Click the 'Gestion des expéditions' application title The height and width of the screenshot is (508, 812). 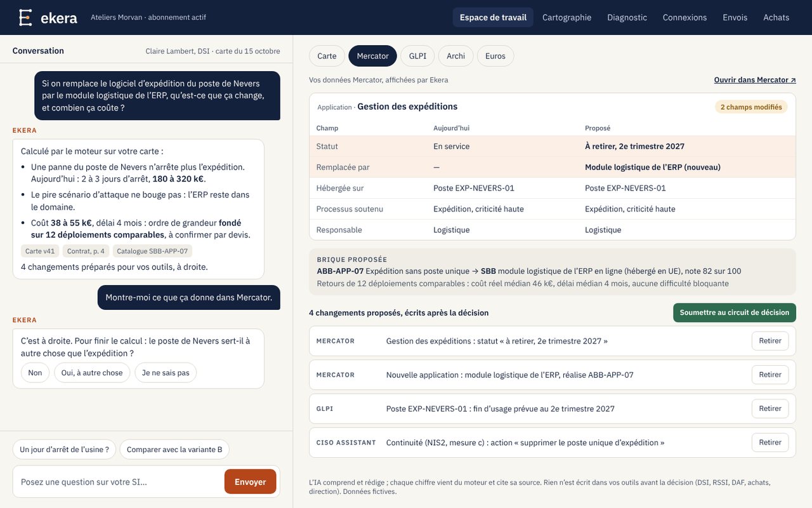407,107
